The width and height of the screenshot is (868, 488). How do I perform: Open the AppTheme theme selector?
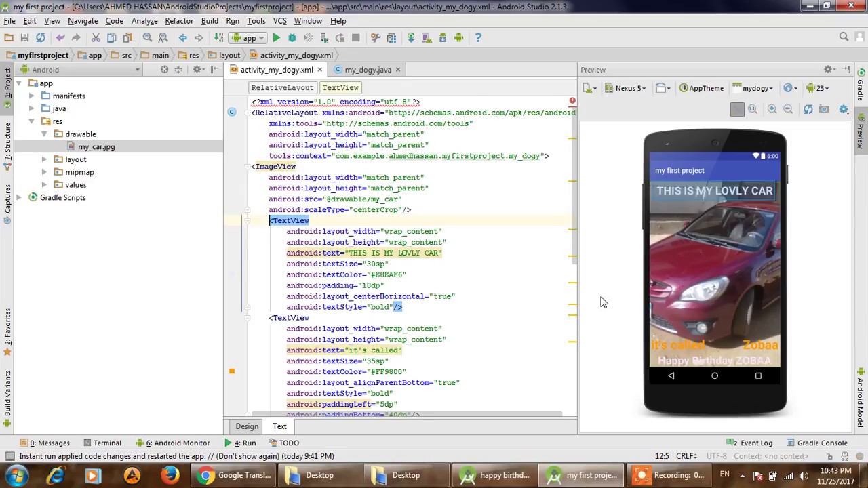pos(701,88)
